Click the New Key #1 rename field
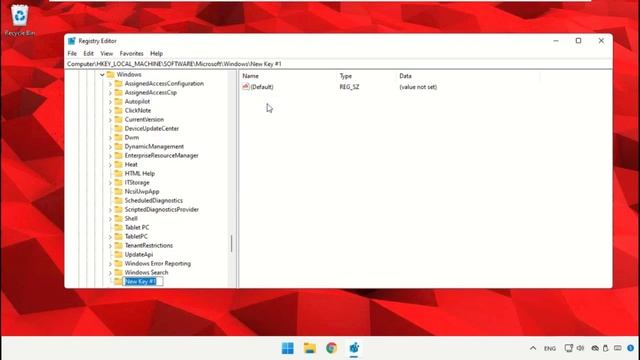Image resolution: width=640 pixels, height=360 pixels. (x=143, y=281)
